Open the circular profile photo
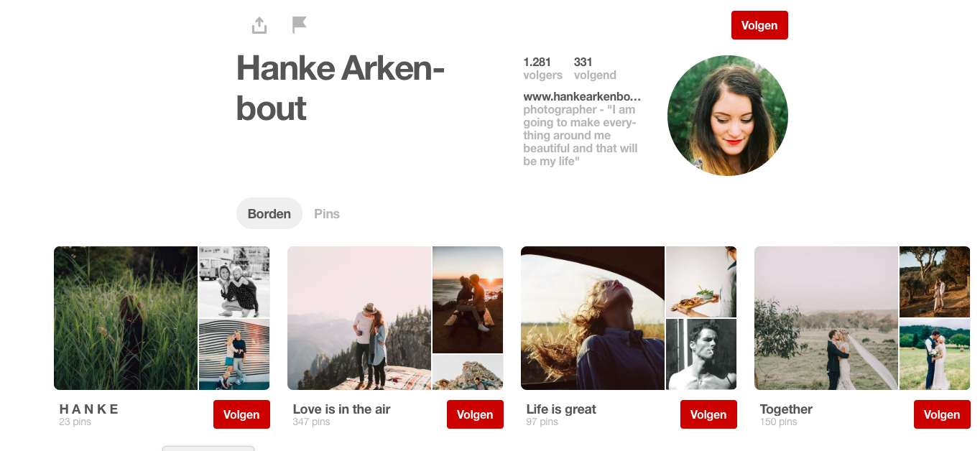The width and height of the screenshot is (980, 451). pos(728,116)
